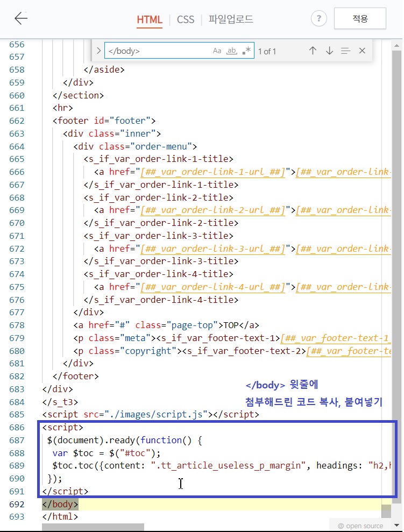Switch to the HTML tab

coord(150,19)
